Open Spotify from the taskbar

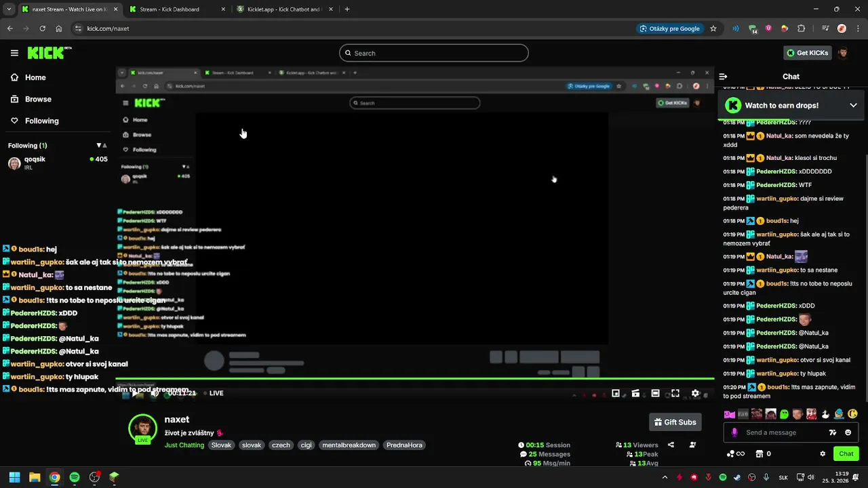(75, 477)
